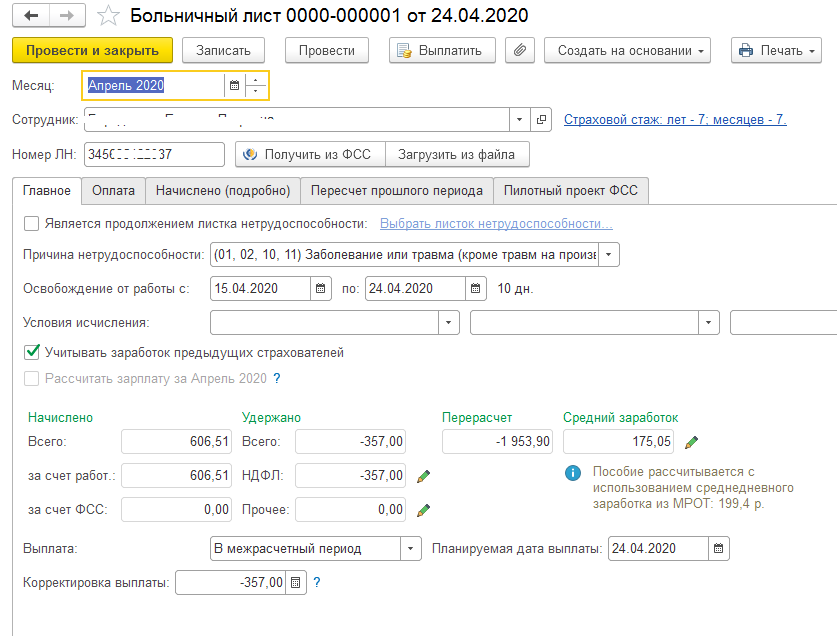Screen dimensions: 837x636
Task: Expand Причина нетрудоспособности dropdown
Action: 609,255
